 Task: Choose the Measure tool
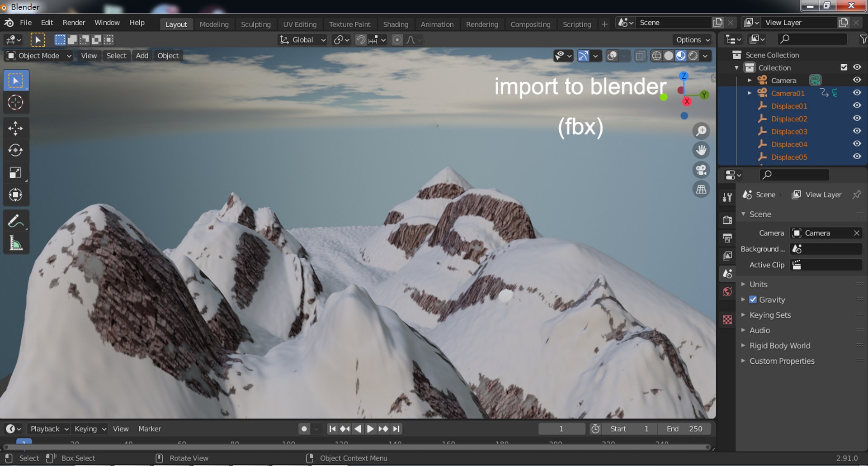(16, 243)
